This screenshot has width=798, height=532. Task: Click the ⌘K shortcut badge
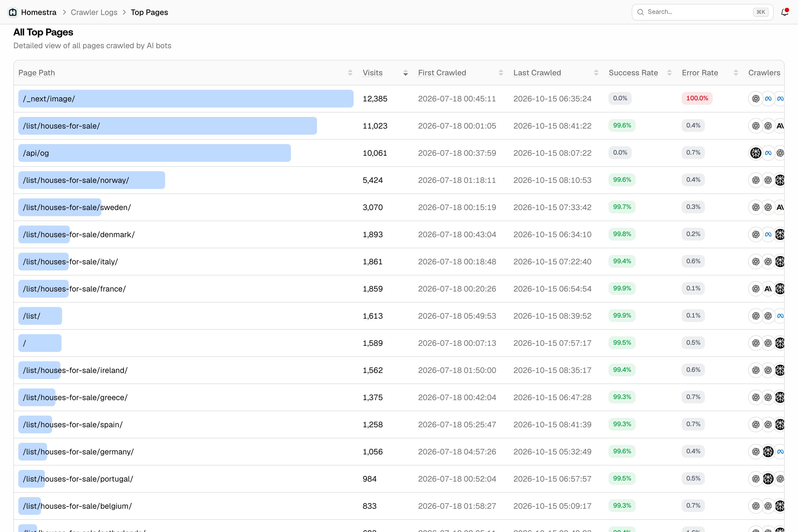761,12
